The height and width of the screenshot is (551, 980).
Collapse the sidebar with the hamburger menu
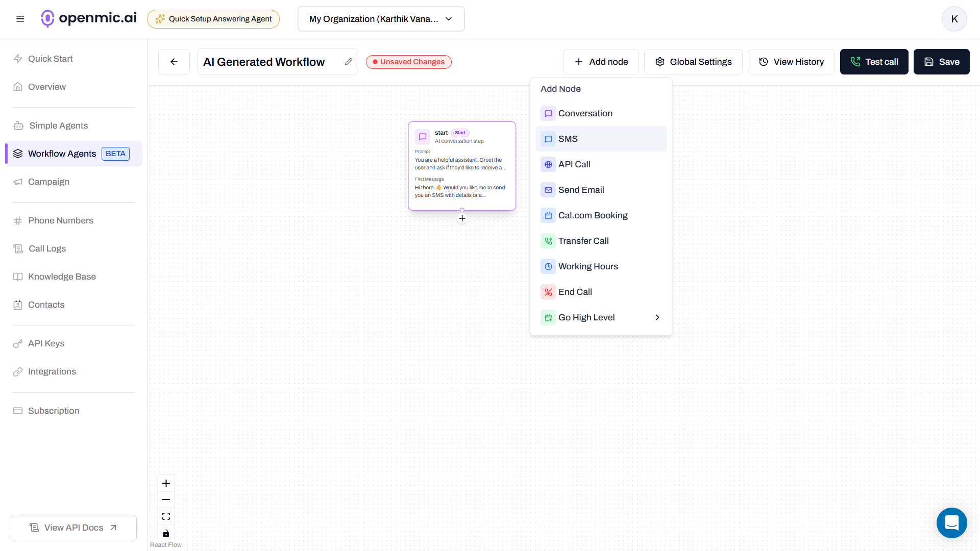[20, 18]
